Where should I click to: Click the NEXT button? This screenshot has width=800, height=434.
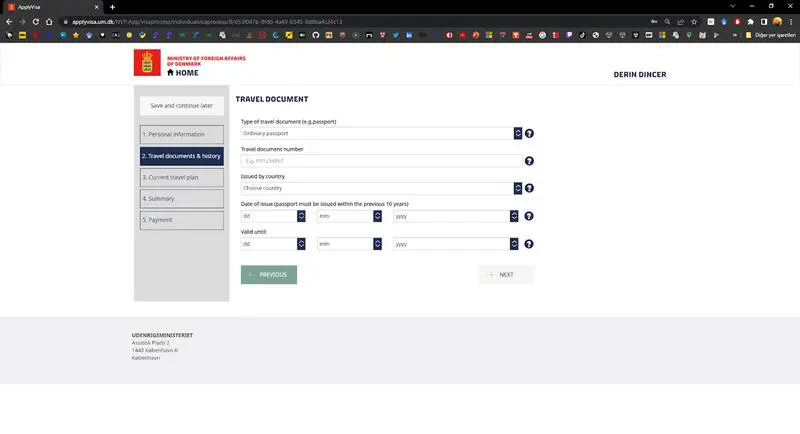pos(507,275)
